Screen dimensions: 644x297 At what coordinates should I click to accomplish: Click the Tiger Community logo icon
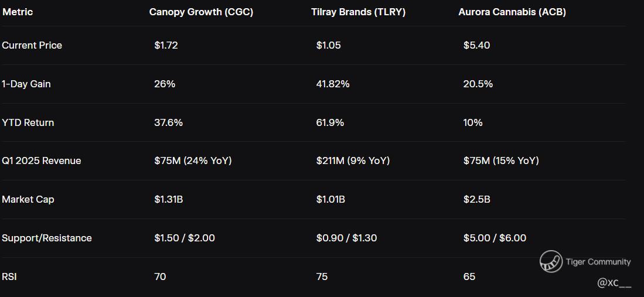[x=551, y=261]
